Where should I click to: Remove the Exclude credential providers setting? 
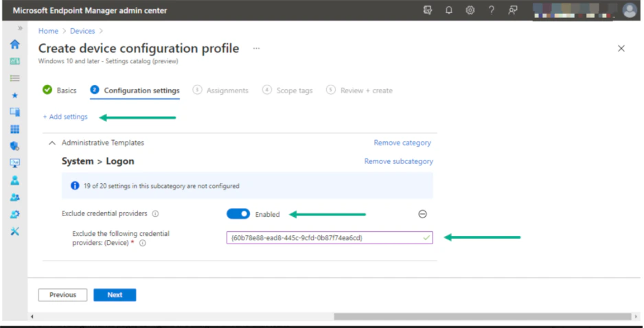[422, 214]
